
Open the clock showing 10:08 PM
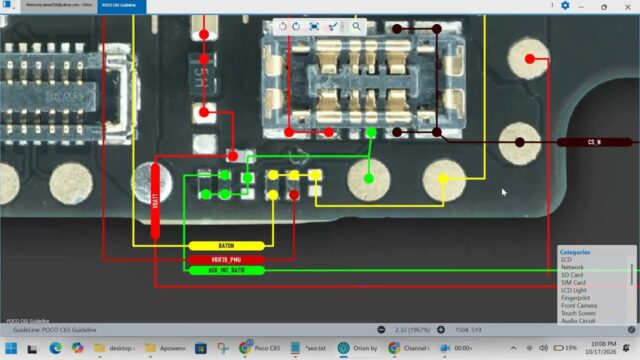pos(601,348)
